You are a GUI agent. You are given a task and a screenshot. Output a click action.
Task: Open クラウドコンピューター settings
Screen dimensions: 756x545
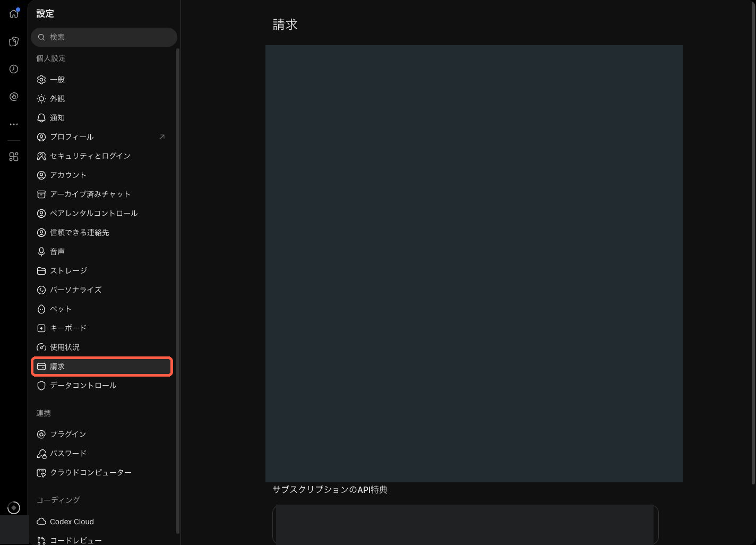(102, 473)
